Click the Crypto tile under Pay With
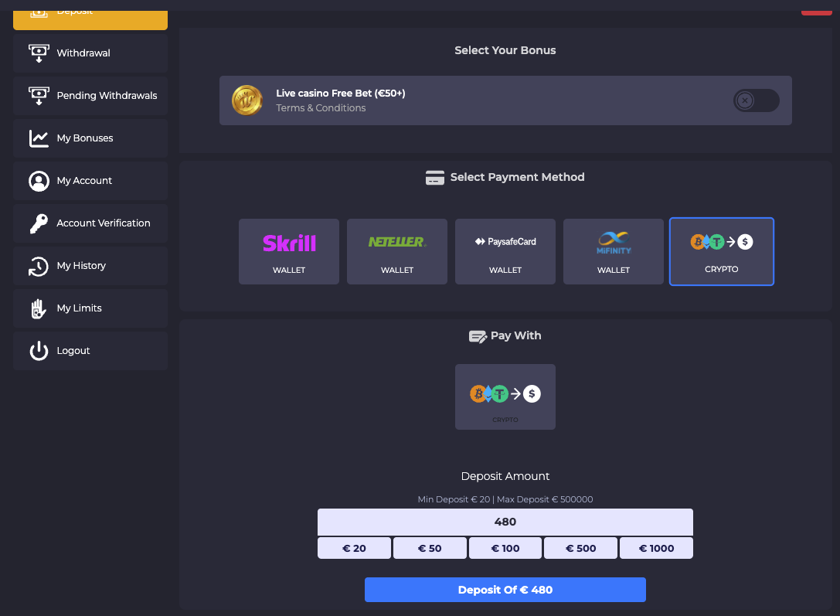The width and height of the screenshot is (840, 616). 505,397
